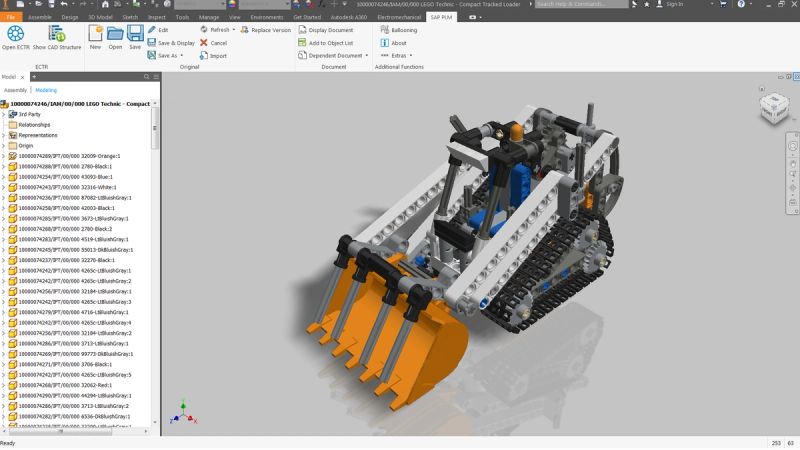Screen dimensions: 800x450
Task: Go to the Manage ribbon tab
Action: pos(209,17)
